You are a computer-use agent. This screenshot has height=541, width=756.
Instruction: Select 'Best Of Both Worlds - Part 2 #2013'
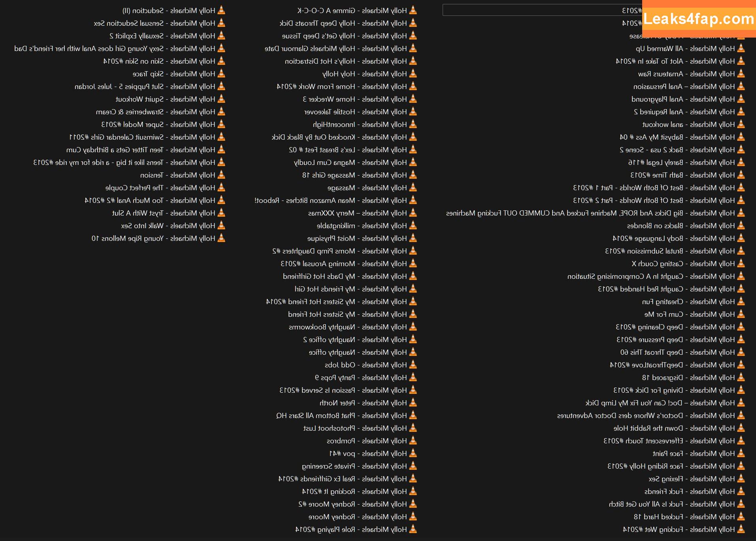(x=628, y=201)
